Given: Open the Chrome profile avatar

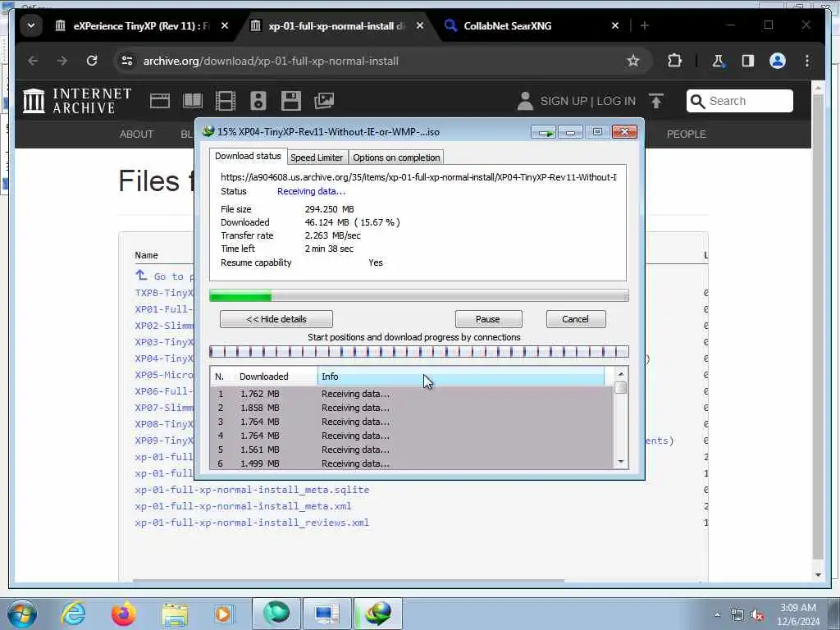Looking at the screenshot, I should coord(778,61).
